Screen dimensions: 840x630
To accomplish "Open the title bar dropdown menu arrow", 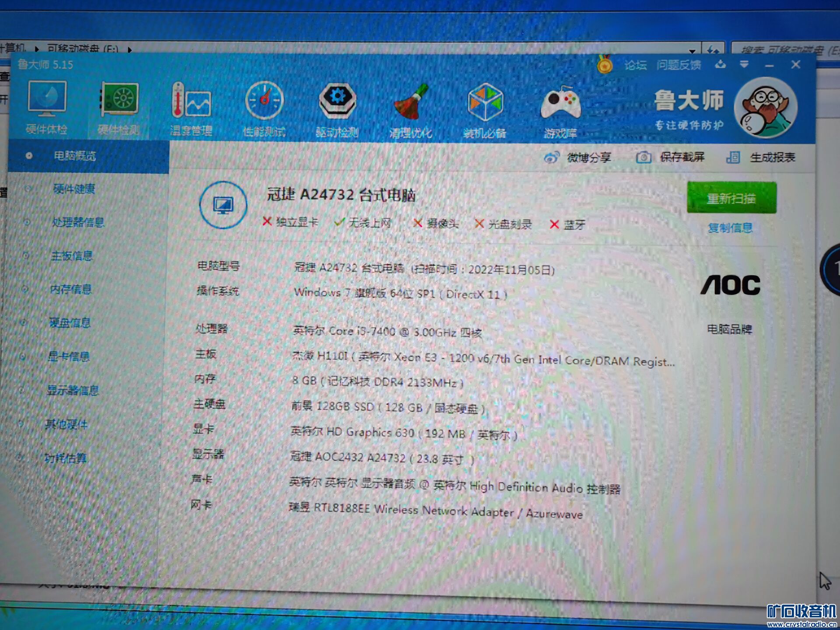I will pyautogui.click(x=744, y=65).
